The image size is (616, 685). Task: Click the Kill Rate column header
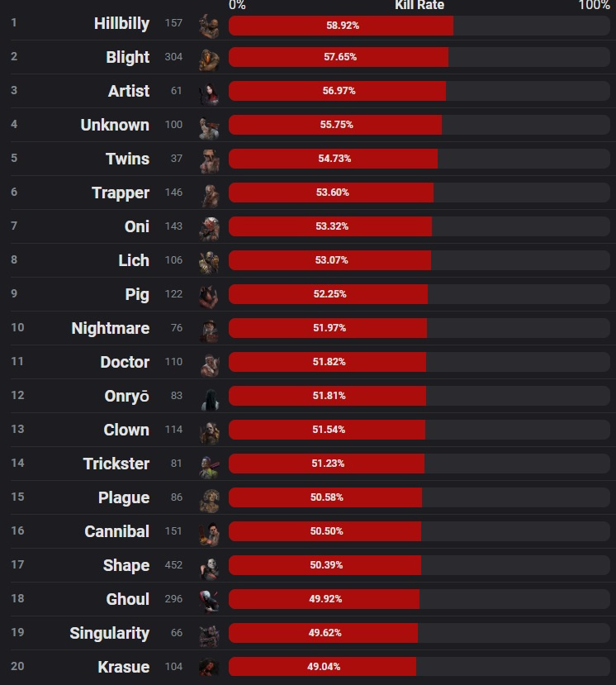pos(419,5)
